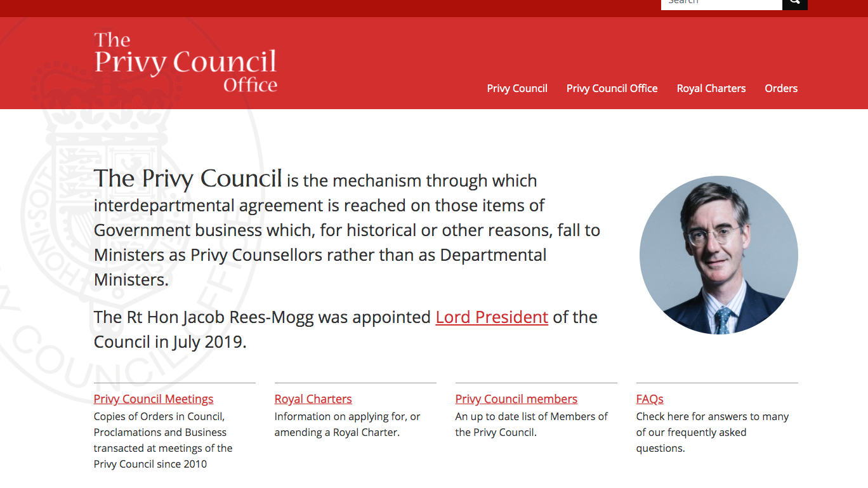Go to Orders in the navigation bar

point(781,88)
